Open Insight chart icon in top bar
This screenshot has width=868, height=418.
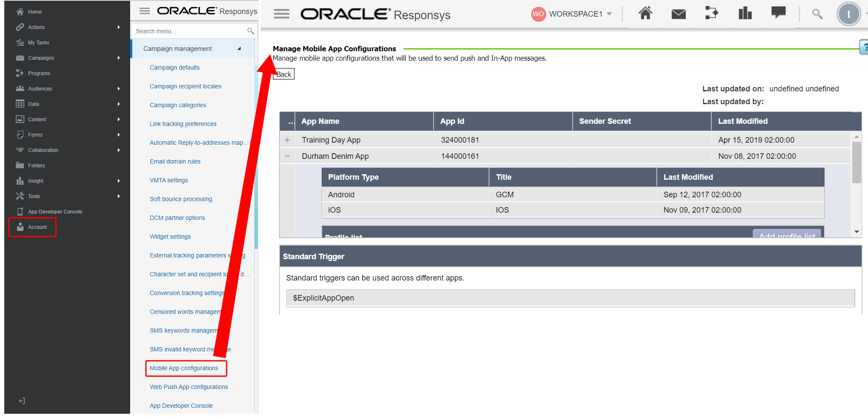pyautogui.click(x=745, y=13)
